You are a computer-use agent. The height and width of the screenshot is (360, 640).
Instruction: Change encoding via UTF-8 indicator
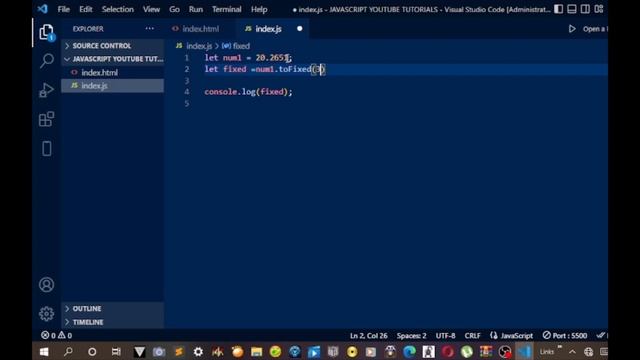click(x=445, y=336)
